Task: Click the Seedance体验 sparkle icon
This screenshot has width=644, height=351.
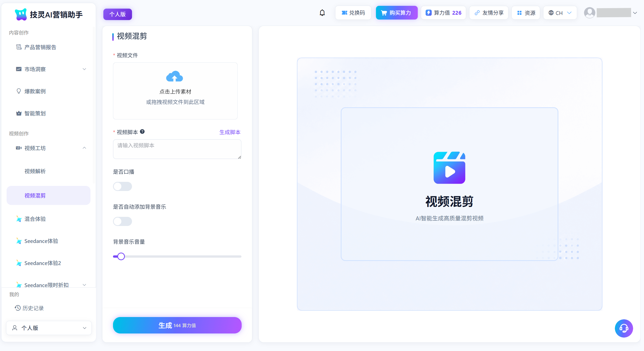Action: [19, 241]
